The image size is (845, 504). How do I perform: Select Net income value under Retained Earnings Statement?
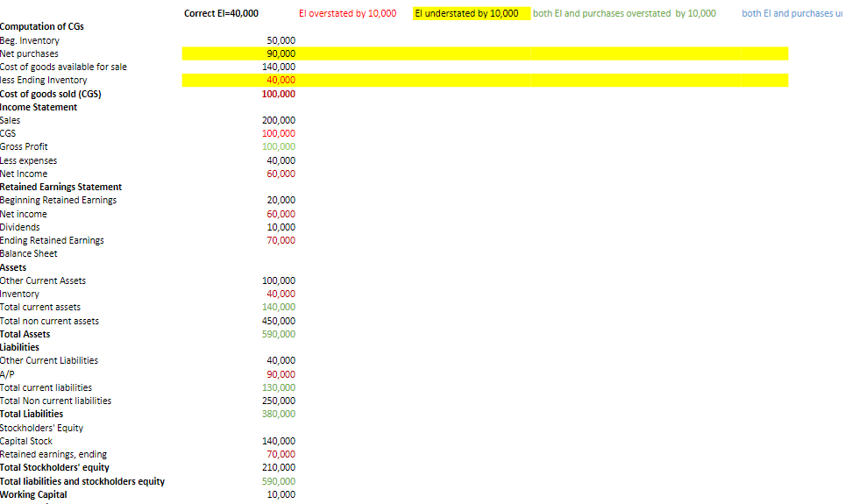pyautogui.click(x=280, y=214)
